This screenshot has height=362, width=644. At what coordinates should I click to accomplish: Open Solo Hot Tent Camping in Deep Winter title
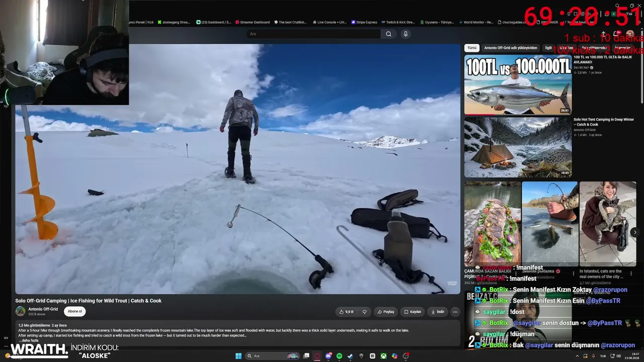coord(604,122)
